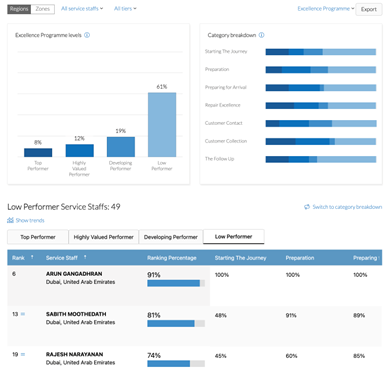The image size is (390, 372).
Task: Select the Highly Valued Performer tab
Action: [103, 237]
